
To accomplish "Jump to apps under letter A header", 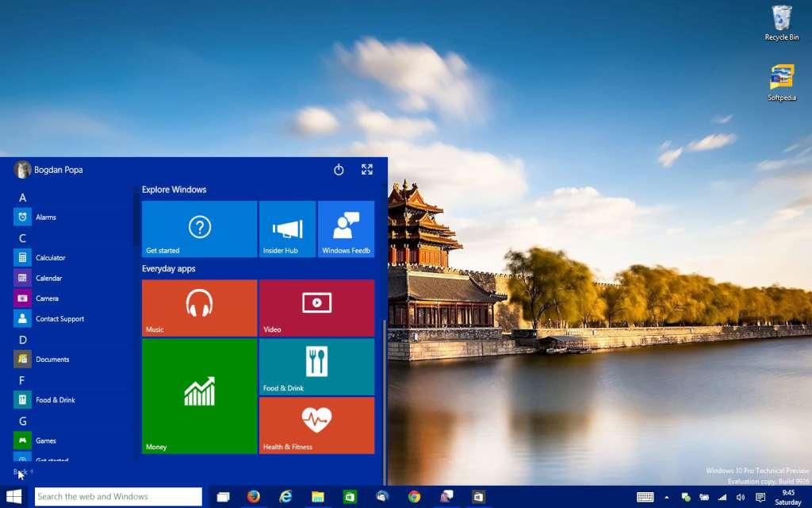I will tap(22, 198).
